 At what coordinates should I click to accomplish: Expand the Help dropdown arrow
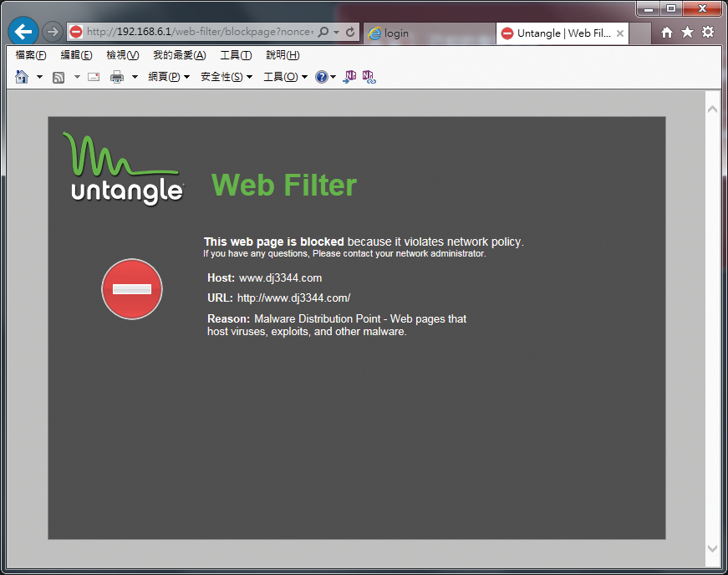[x=333, y=77]
